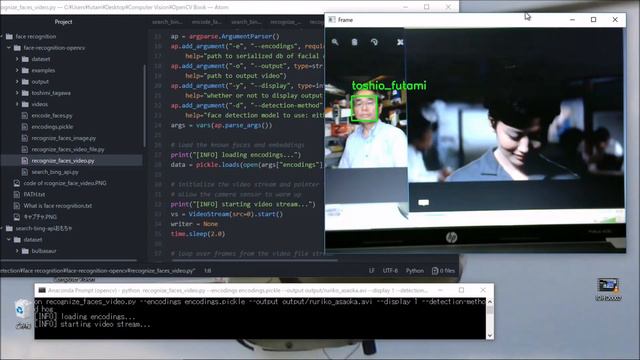Close the Anaconda Prompt window

point(483,290)
